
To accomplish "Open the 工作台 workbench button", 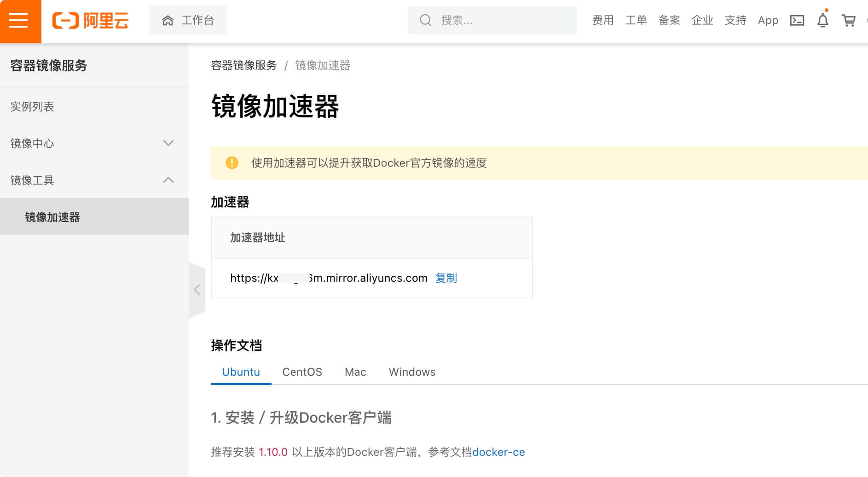I will pos(188,20).
